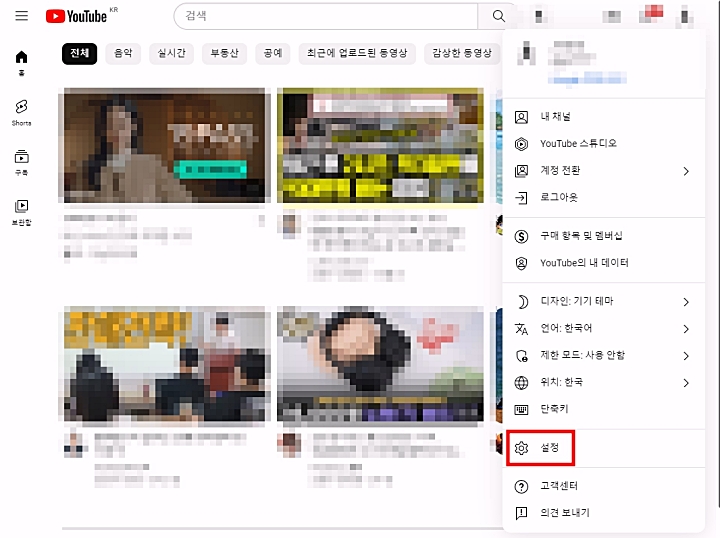720x538 pixels.
Task: Open the hamburger guide menu
Action: pos(22,16)
